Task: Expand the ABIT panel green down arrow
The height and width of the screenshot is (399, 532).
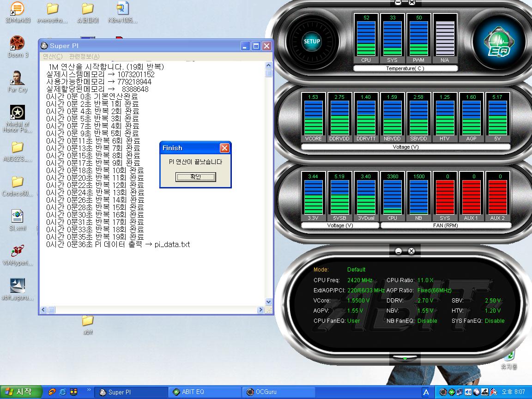Action: 405,358
